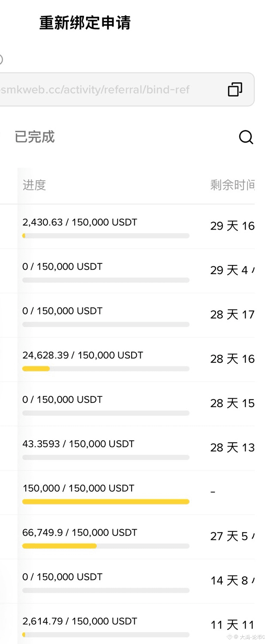
Task: Click the bind-ref referral URL field
Action: click(x=127, y=89)
